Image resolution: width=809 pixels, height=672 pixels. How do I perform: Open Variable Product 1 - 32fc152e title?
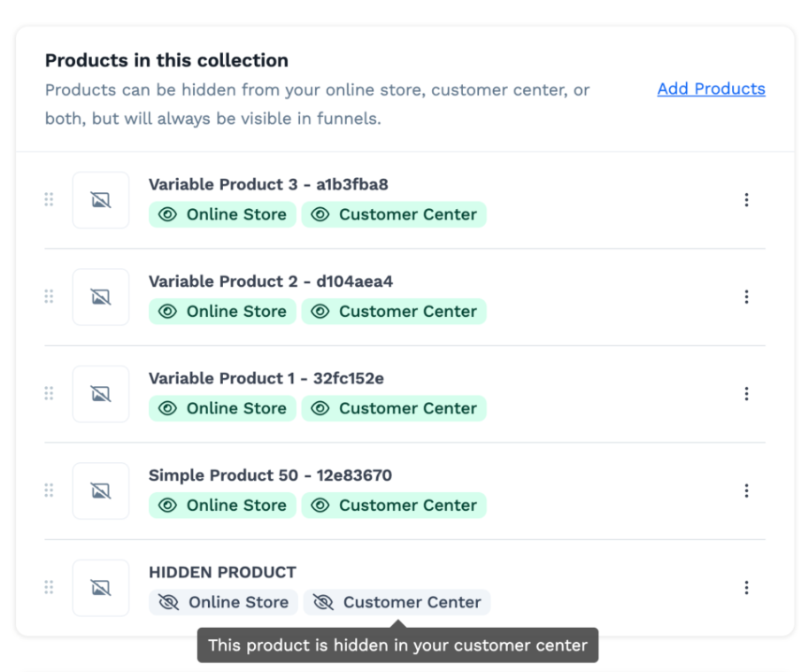[266, 378]
